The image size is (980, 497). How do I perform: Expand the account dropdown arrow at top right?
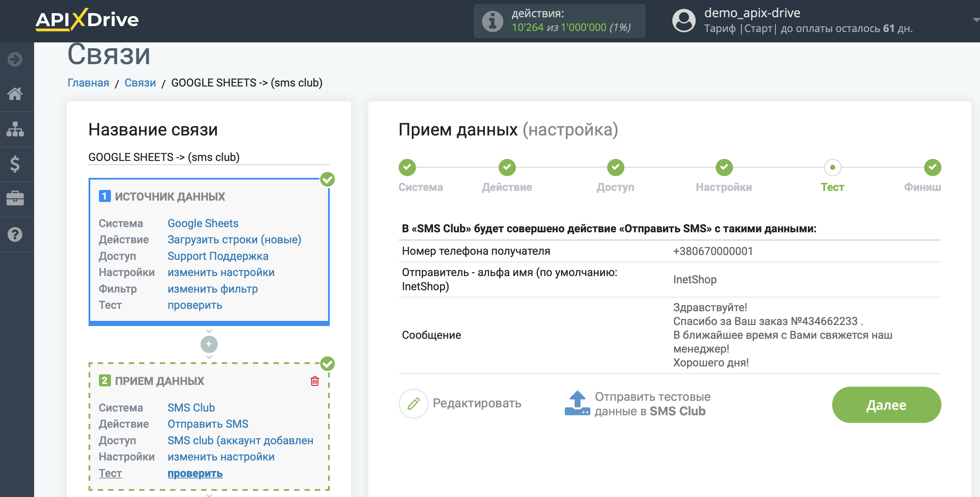coord(976,20)
